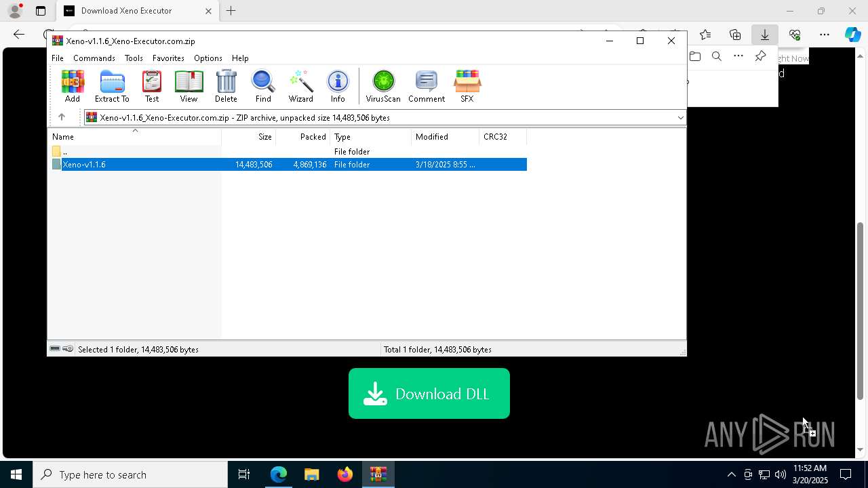868x488 pixels.
Task: Open Edge favorites star icon
Action: click(x=705, y=35)
